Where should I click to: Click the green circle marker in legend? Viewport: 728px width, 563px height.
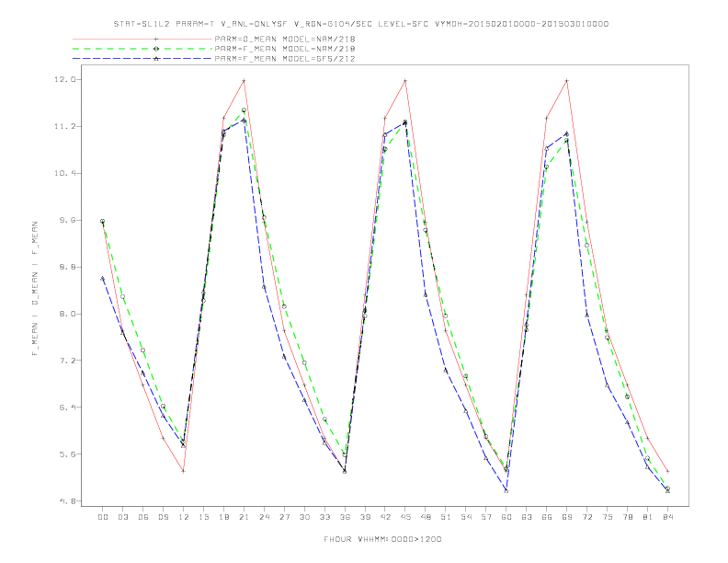[156, 49]
